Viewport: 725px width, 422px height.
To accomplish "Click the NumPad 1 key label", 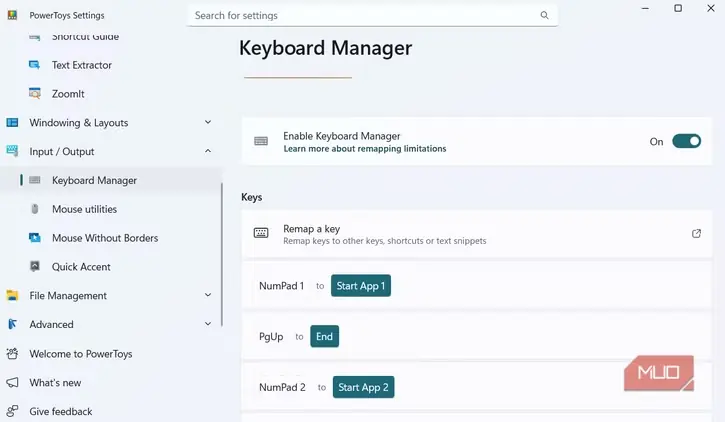I will click(x=282, y=286).
